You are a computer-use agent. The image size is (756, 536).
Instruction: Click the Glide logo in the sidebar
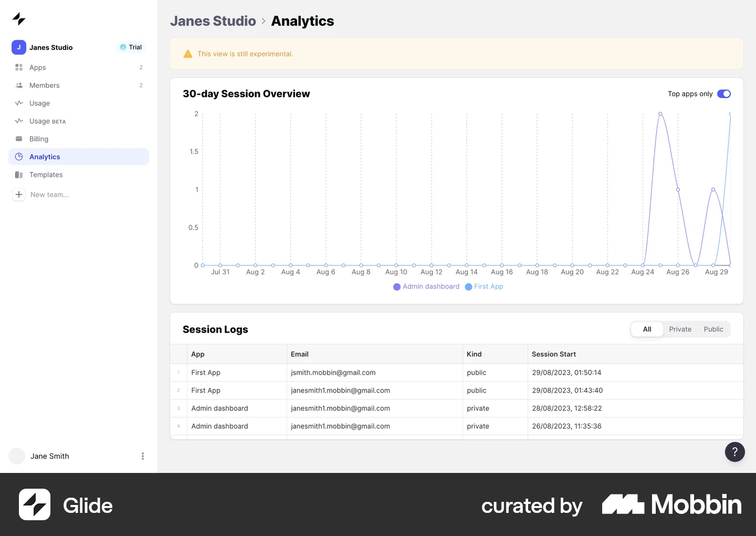pos(19,19)
